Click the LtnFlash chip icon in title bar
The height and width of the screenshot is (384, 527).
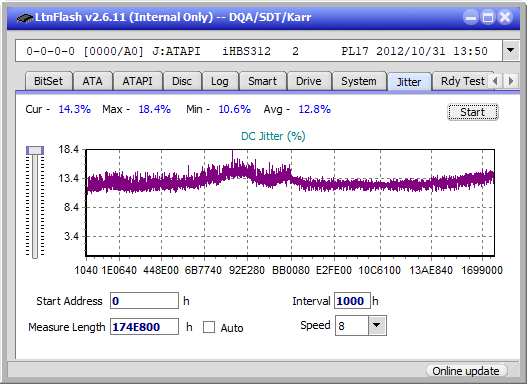point(24,17)
